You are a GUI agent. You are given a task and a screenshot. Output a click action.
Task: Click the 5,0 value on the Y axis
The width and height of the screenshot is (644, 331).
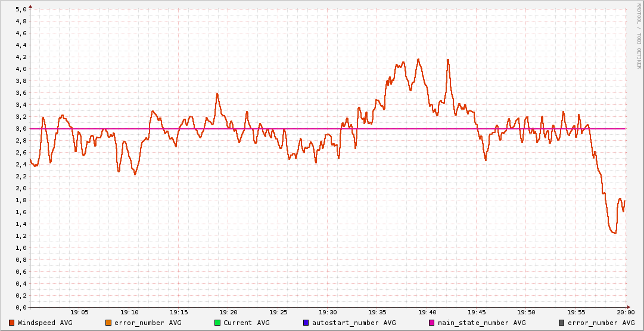pyautogui.click(x=20, y=10)
